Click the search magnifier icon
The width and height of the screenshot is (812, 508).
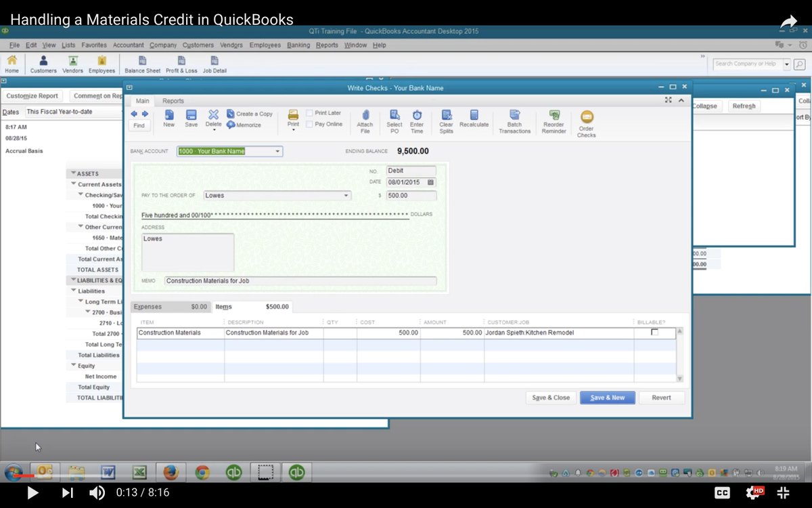[799, 64]
